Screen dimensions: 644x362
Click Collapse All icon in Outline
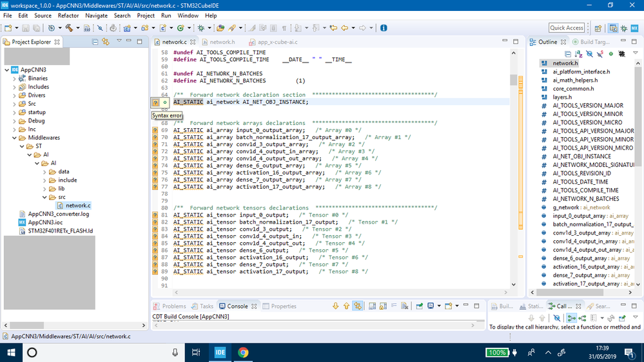click(x=567, y=53)
